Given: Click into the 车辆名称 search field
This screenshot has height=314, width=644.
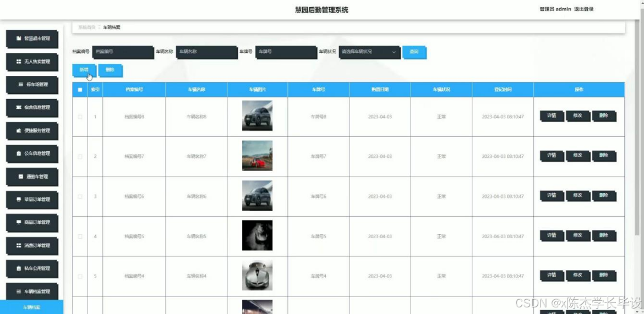Looking at the screenshot, I should tap(206, 52).
